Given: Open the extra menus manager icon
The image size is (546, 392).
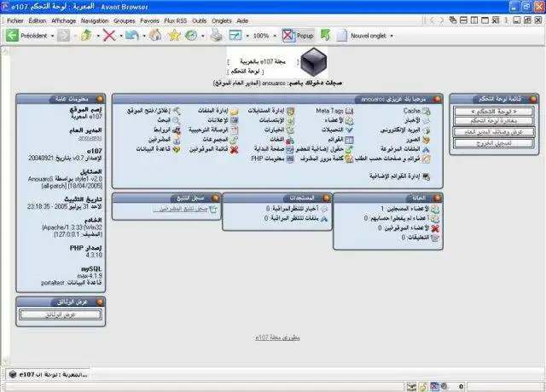Looking at the screenshot, I should [427, 176].
